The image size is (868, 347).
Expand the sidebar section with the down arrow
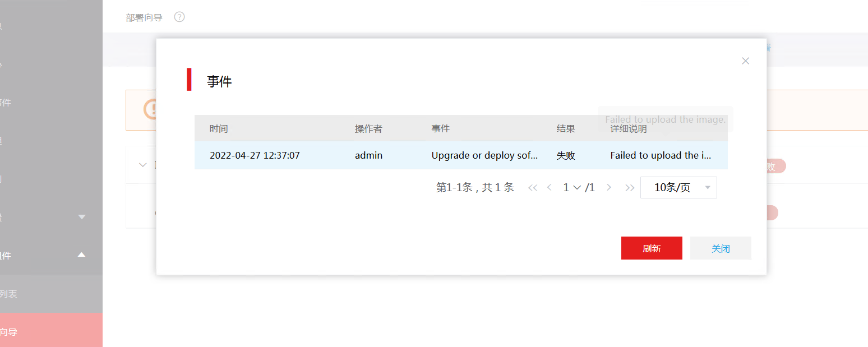(82, 217)
